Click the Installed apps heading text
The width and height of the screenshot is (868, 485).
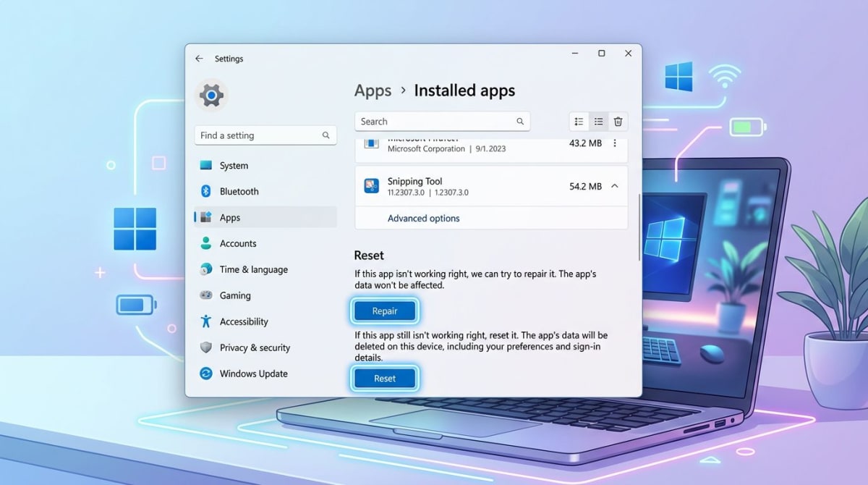(464, 91)
